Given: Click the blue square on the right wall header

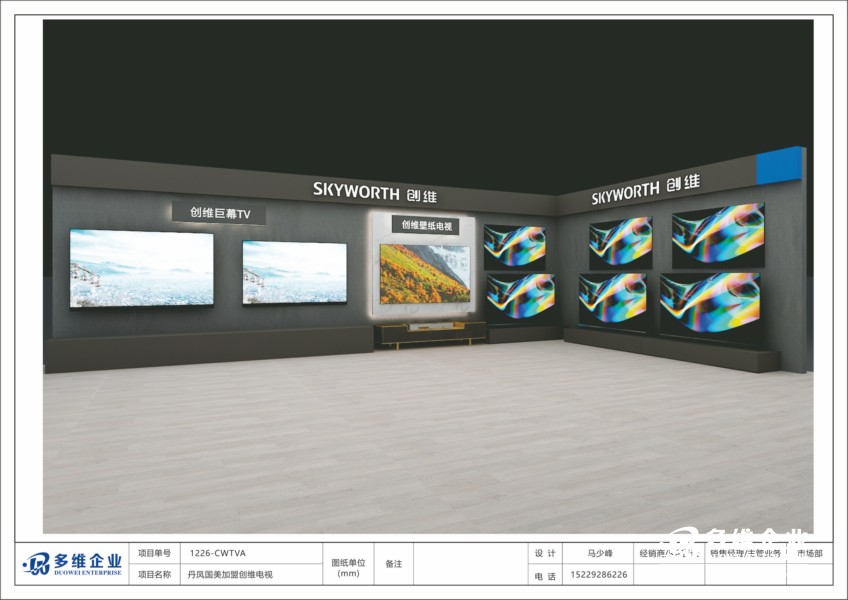Looking at the screenshot, I should coord(779,166).
